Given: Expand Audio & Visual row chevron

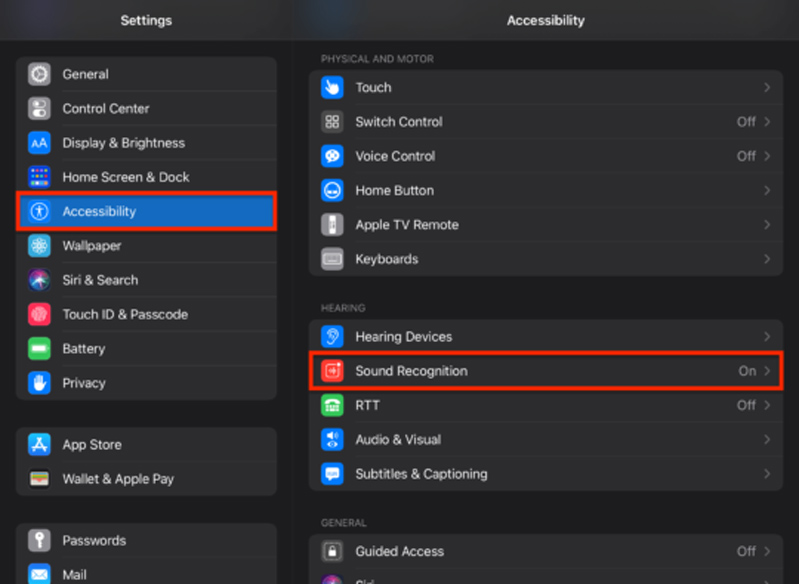Looking at the screenshot, I should 767,439.
